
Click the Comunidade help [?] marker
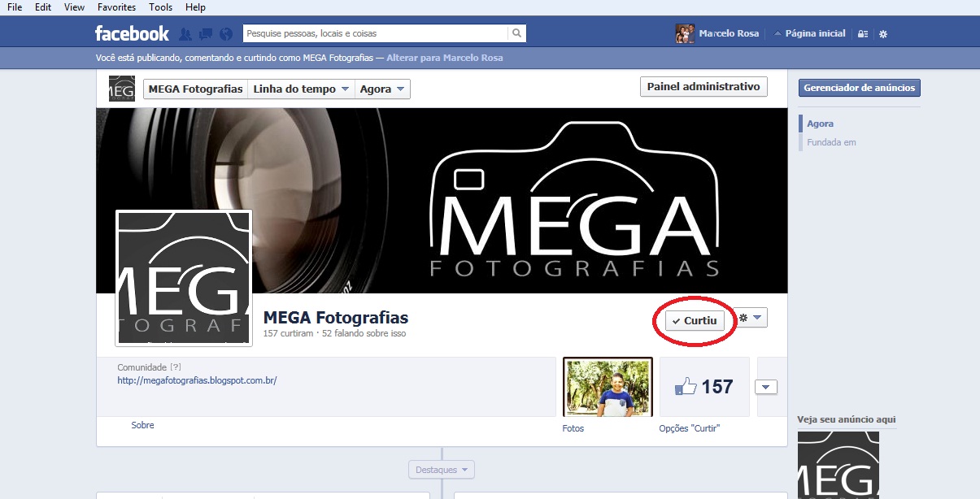pos(175,367)
